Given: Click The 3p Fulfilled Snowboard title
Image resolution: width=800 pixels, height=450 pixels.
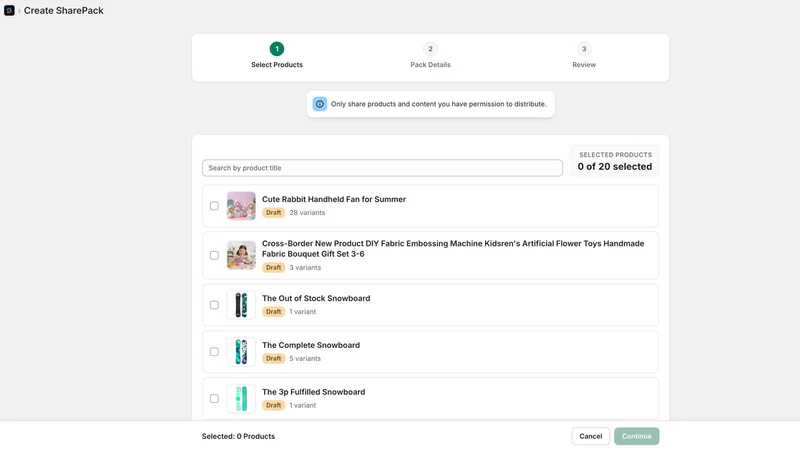Looking at the screenshot, I should [314, 392].
